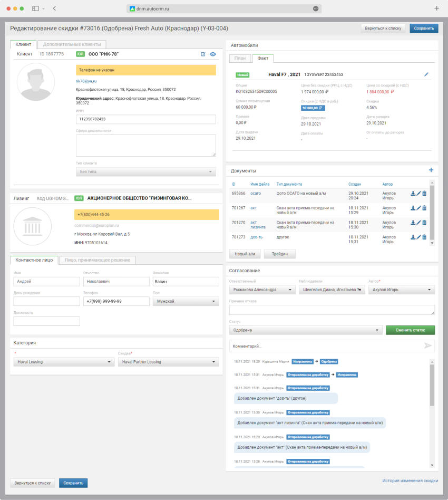The width and height of the screenshot is (448, 500).
Task: Open the Статус dropdown showing Одобрена
Action: click(306, 330)
